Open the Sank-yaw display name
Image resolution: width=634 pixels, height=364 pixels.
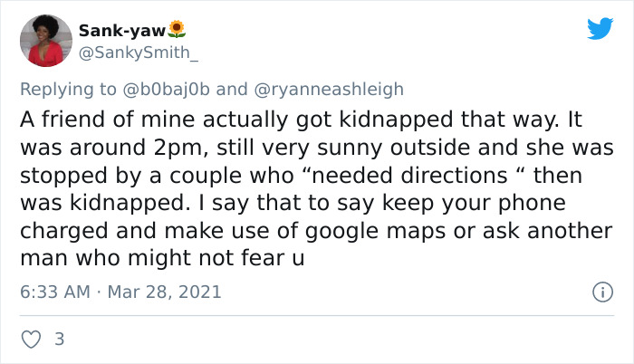pyautogui.click(x=122, y=31)
